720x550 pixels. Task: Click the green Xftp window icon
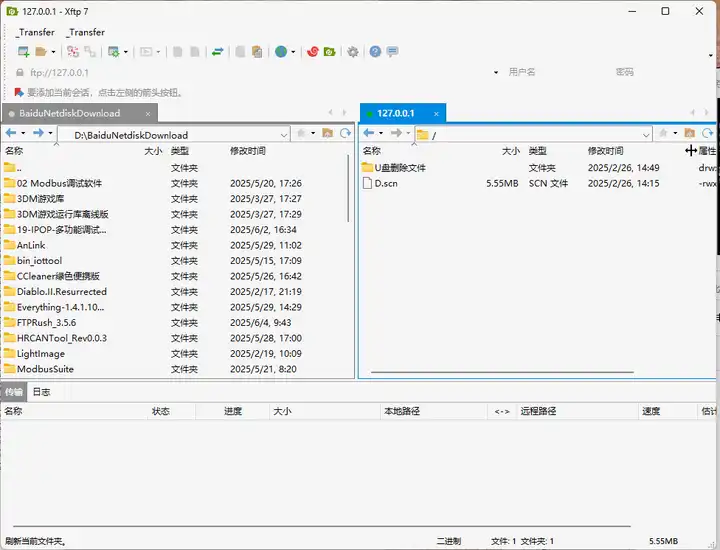tap(330, 51)
